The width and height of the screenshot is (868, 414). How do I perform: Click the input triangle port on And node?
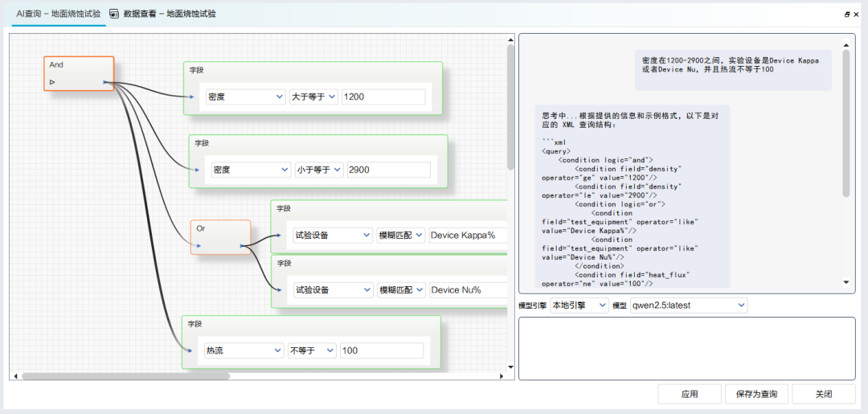click(x=52, y=83)
